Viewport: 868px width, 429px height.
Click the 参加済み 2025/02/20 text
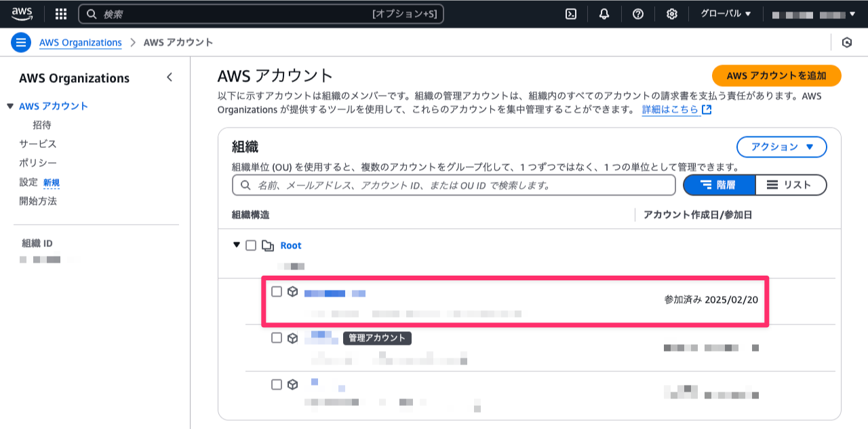[711, 299]
